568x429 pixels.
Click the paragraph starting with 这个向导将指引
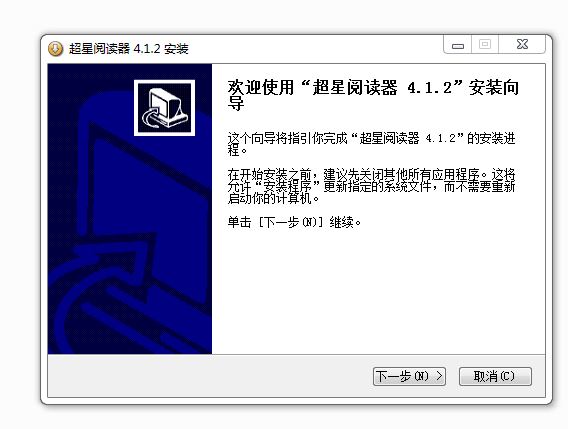click(x=371, y=144)
